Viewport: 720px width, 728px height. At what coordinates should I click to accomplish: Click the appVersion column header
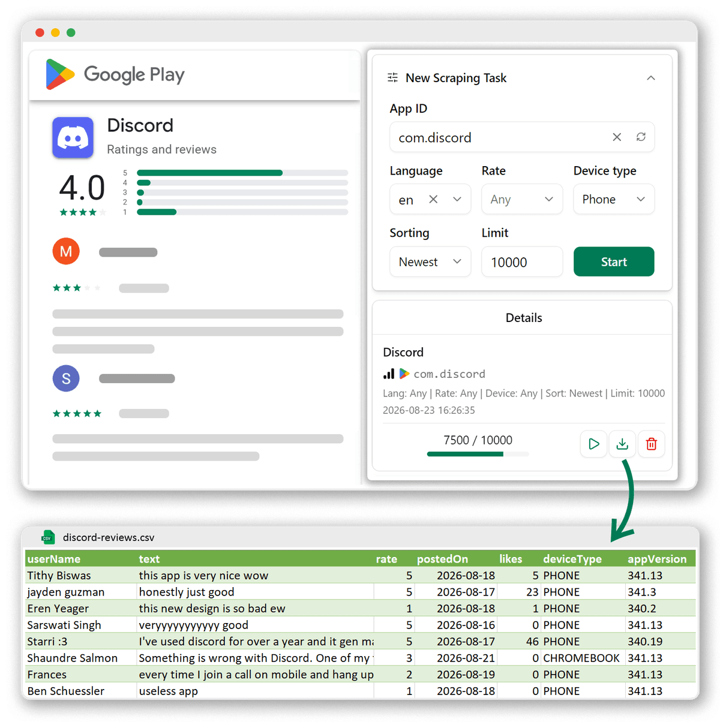(657, 559)
